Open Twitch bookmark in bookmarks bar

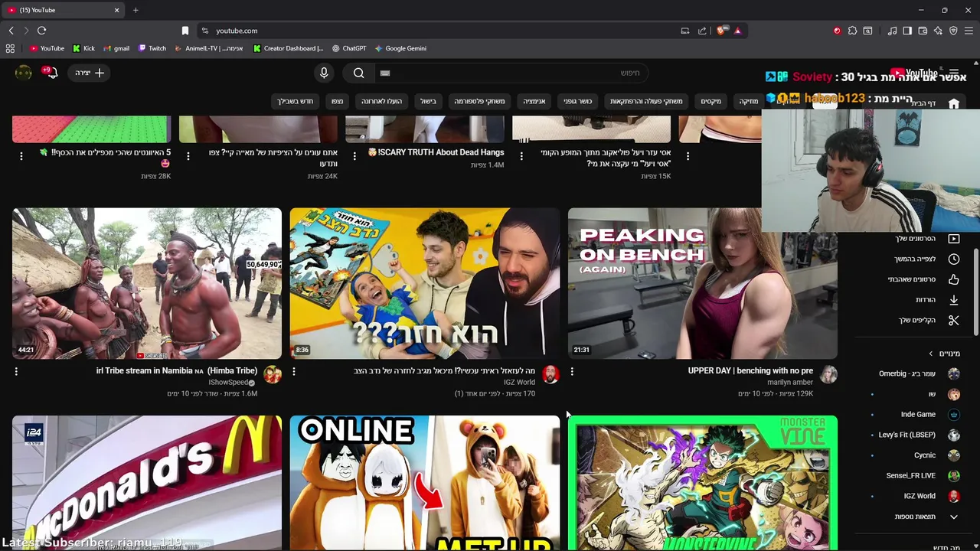152,48
